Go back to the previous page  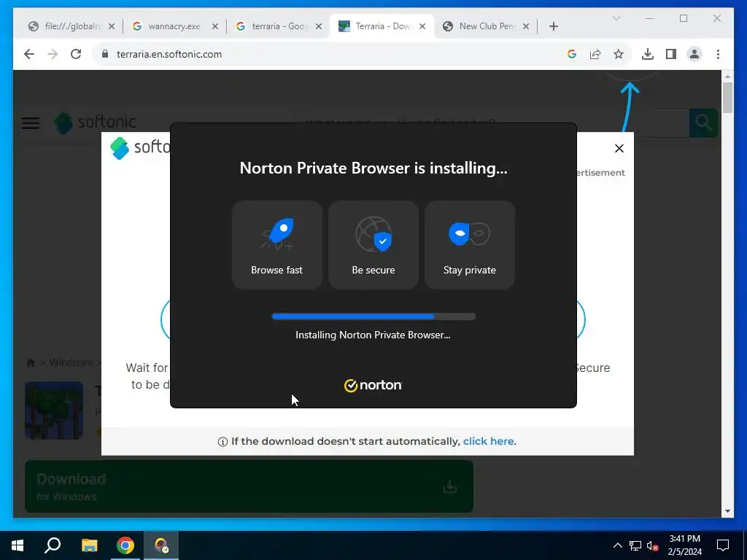pyautogui.click(x=29, y=54)
